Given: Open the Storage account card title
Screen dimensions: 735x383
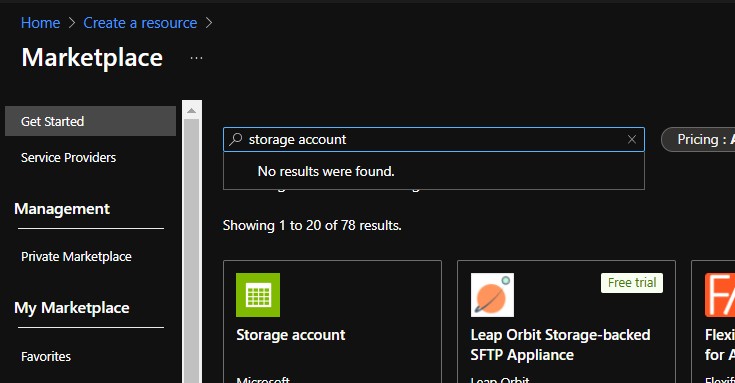Looking at the screenshot, I should pos(291,335).
